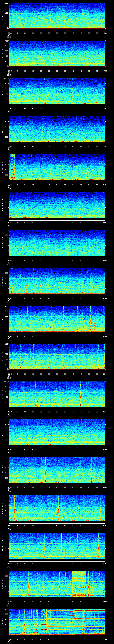This screenshot has height=644, width=114.
Task: Click the 20:21:00 start time label
Action: tap(9, 639)
